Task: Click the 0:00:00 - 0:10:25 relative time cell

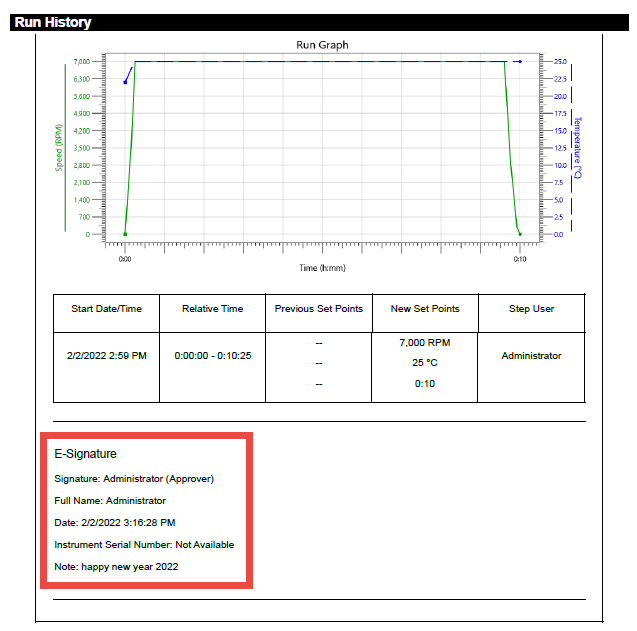Action: (212, 356)
